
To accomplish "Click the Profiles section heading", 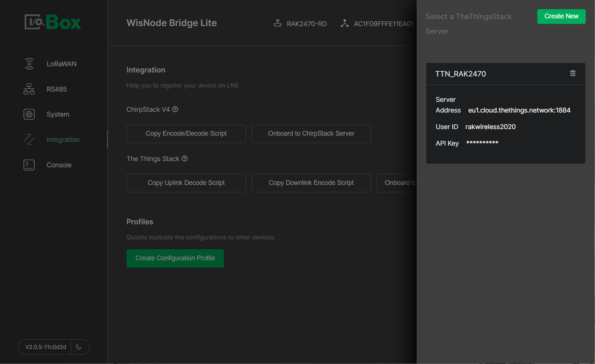I will 140,222.
